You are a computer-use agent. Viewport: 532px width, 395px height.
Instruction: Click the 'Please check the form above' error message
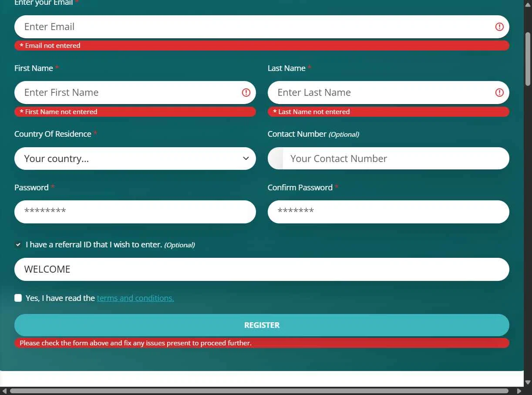pyautogui.click(x=262, y=343)
